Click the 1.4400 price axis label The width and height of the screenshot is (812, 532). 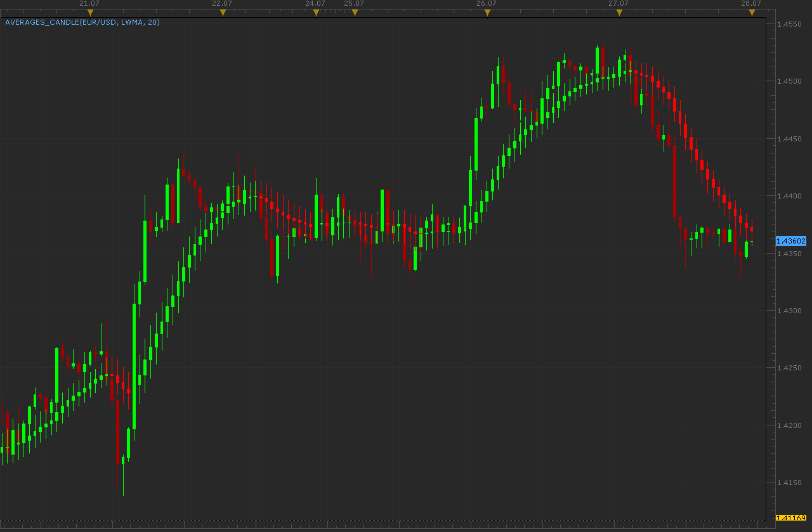click(x=790, y=196)
